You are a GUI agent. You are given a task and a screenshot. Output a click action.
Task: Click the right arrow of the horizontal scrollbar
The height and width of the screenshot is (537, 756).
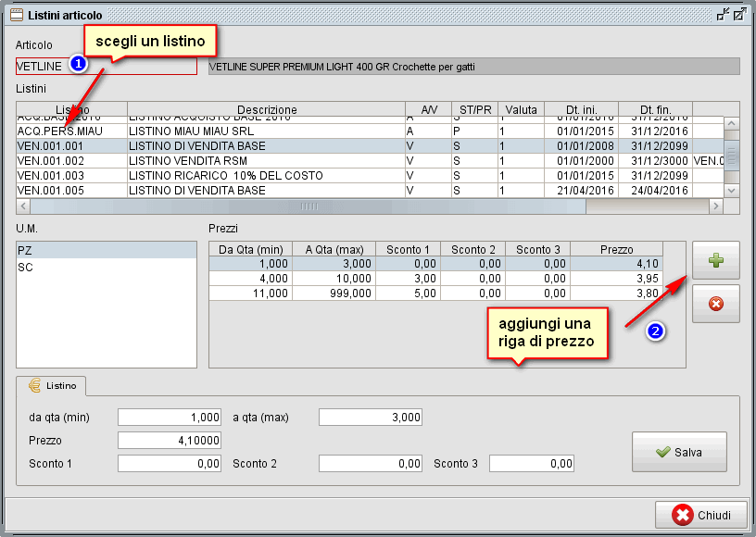point(714,206)
